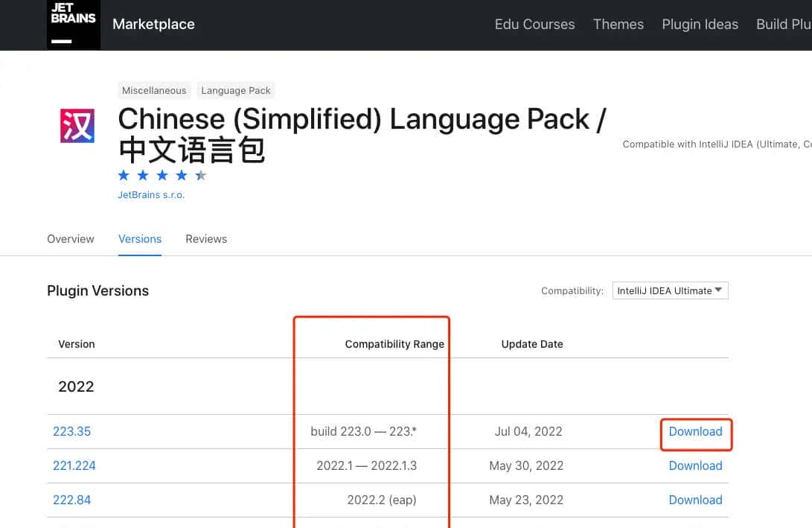
Task: Click the Compatibility Range column header
Action: point(394,344)
